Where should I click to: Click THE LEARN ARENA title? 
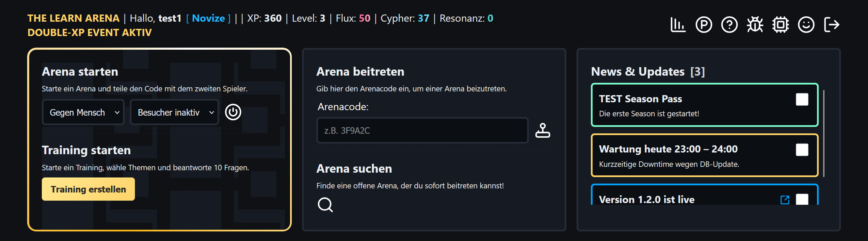coord(73,18)
